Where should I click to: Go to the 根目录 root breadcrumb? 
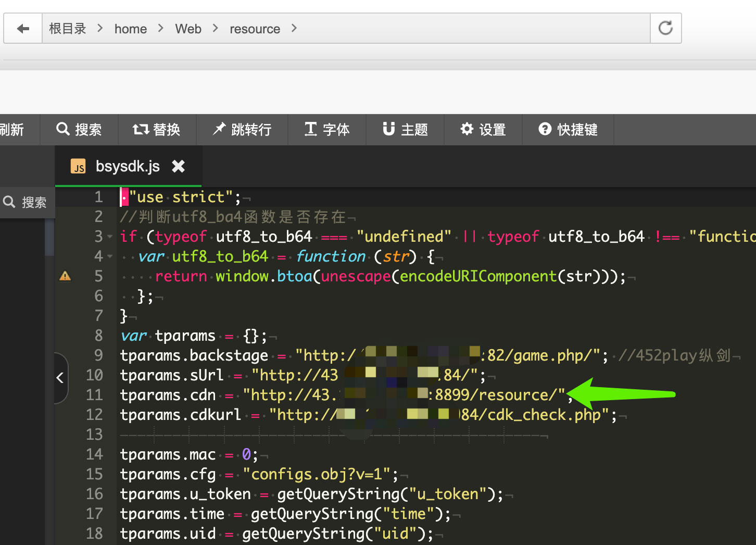pyautogui.click(x=68, y=29)
